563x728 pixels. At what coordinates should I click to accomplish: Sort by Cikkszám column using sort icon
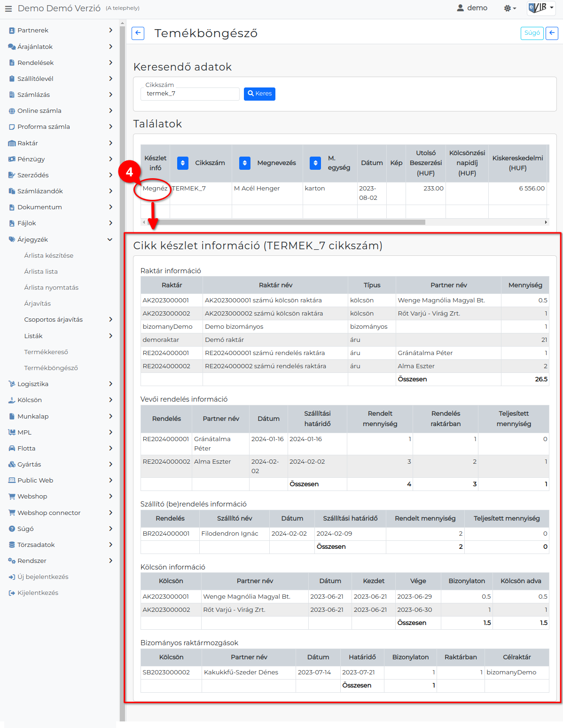coord(183,163)
